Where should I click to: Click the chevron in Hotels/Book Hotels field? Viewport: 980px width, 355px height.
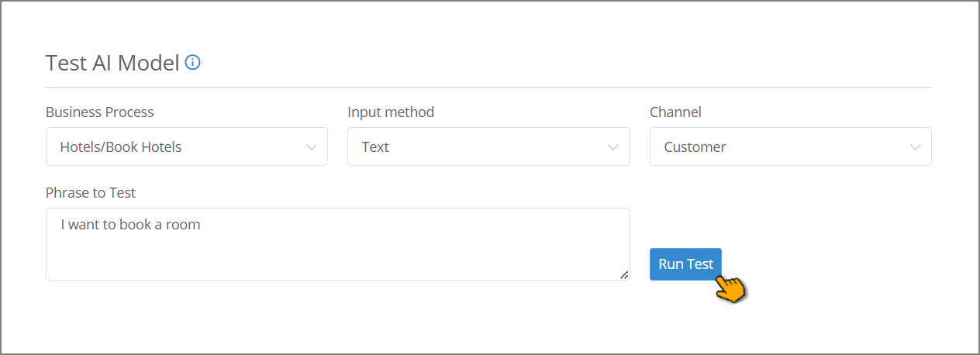(311, 147)
